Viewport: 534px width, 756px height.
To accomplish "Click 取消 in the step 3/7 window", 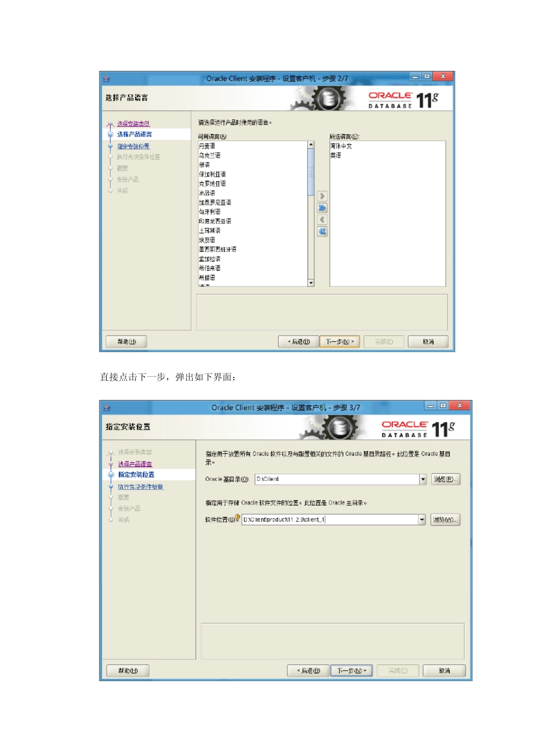I will tap(444, 670).
